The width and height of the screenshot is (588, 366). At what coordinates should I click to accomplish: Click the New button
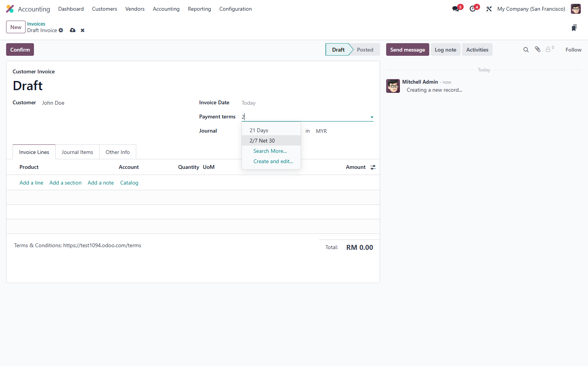(x=16, y=27)
